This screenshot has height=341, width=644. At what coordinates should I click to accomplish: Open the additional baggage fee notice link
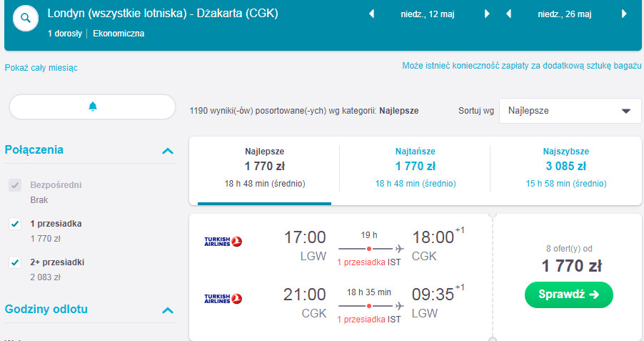522,66
